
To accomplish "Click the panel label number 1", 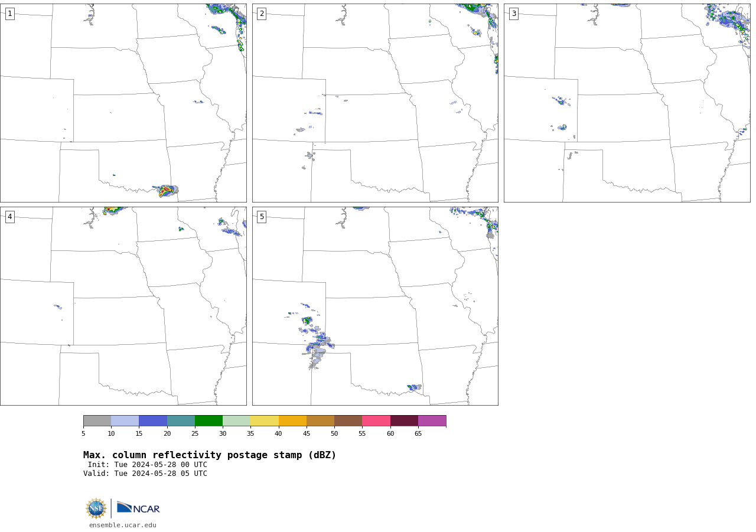I will point(9,14).
